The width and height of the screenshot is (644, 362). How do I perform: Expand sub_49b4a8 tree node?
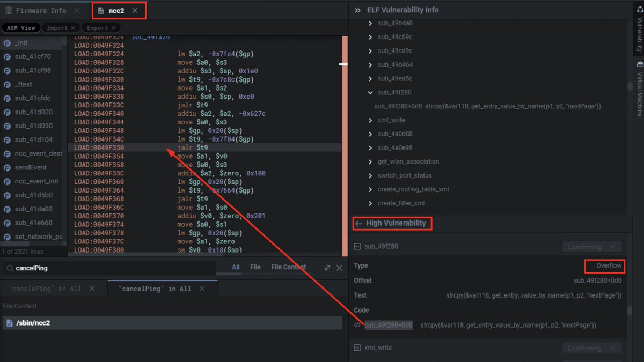pos(370,23)
